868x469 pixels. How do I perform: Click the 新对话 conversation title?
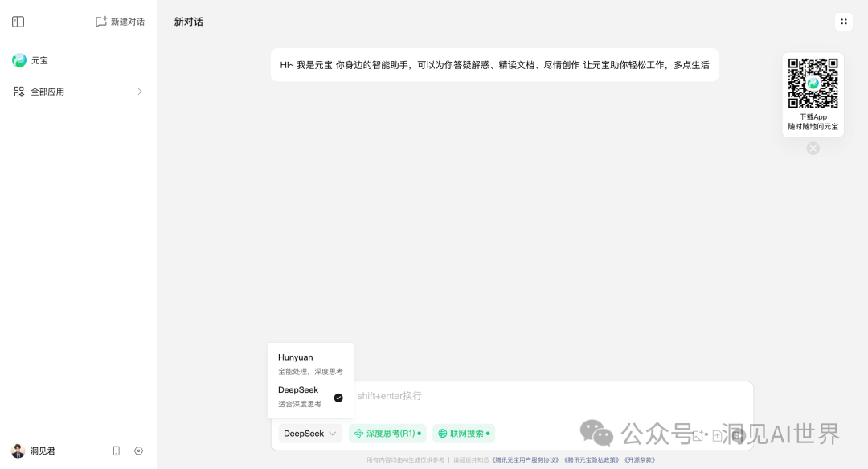[x=188, y=22]
